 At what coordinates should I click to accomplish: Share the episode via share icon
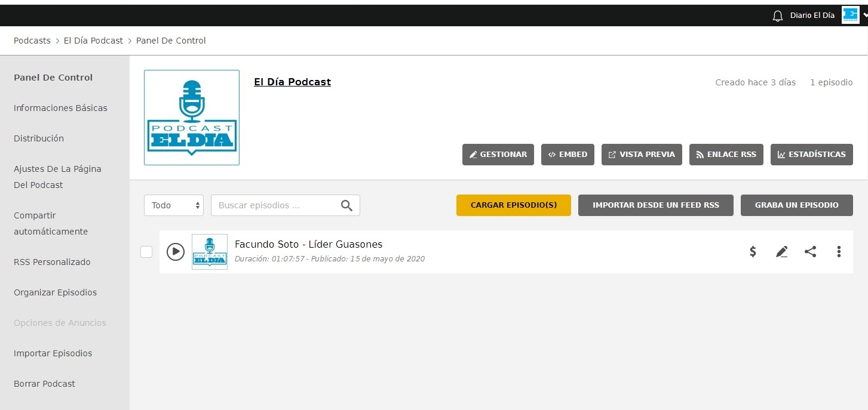(810, 252)
